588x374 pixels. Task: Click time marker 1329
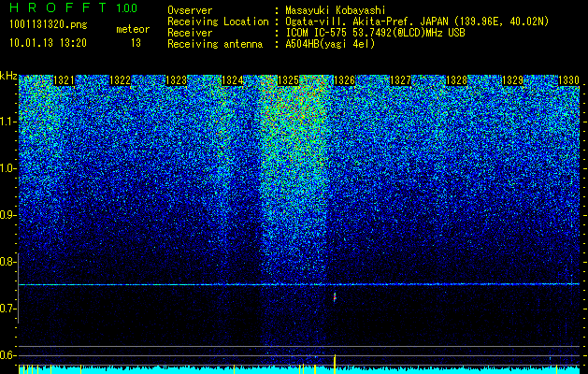coord(513,80)
